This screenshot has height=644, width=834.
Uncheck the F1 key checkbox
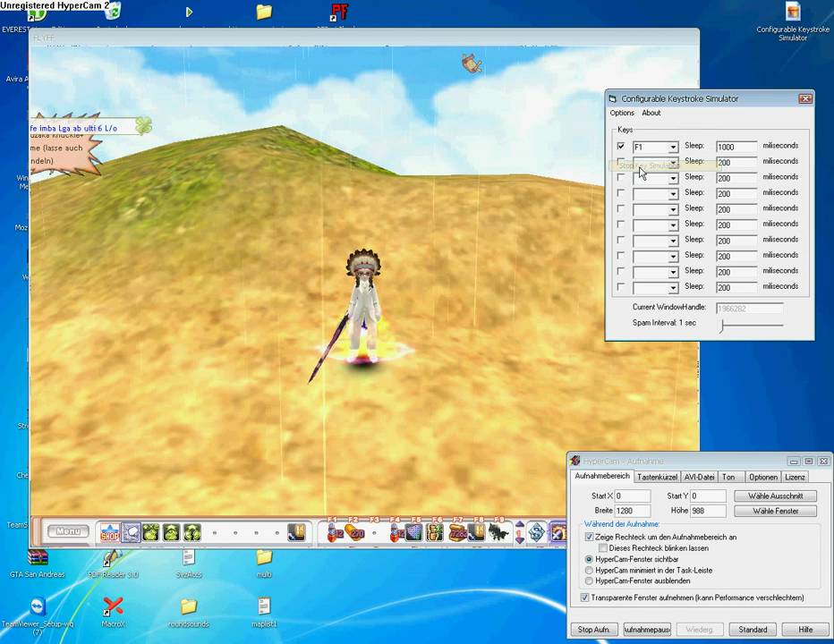(x=621, y=146)
